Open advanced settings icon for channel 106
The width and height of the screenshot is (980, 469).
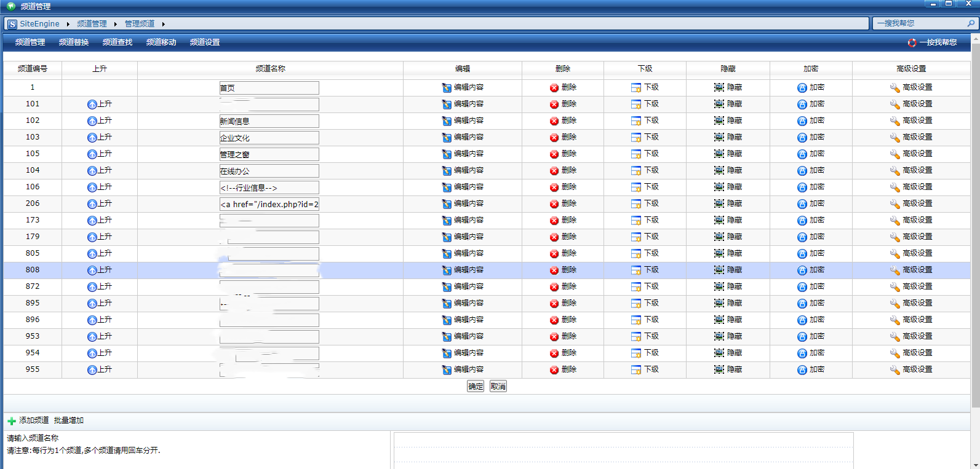[895, 187]
